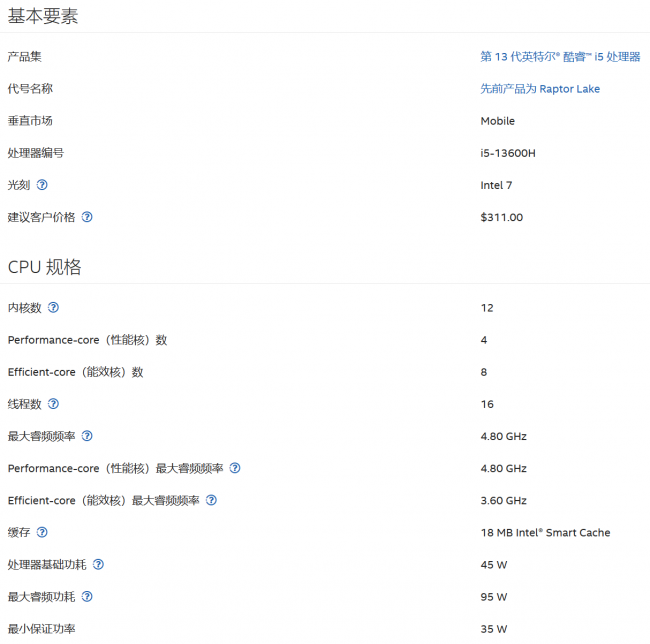Click the Efficient-core（能效核）数 label

tap(75, 372)
